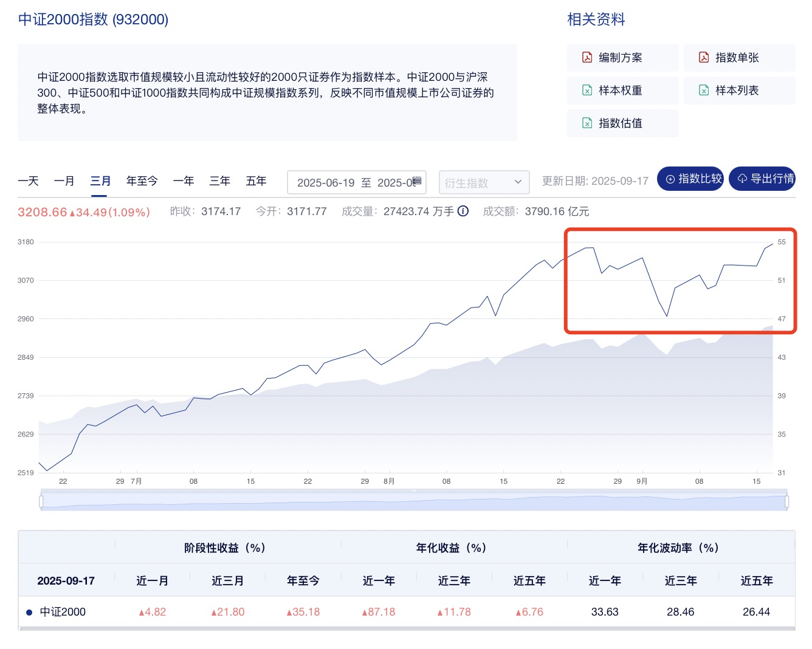Select the 三月 time range tab
Image resolution: width=812 pixels, height=649 pixels.
(x=100, y=181)
